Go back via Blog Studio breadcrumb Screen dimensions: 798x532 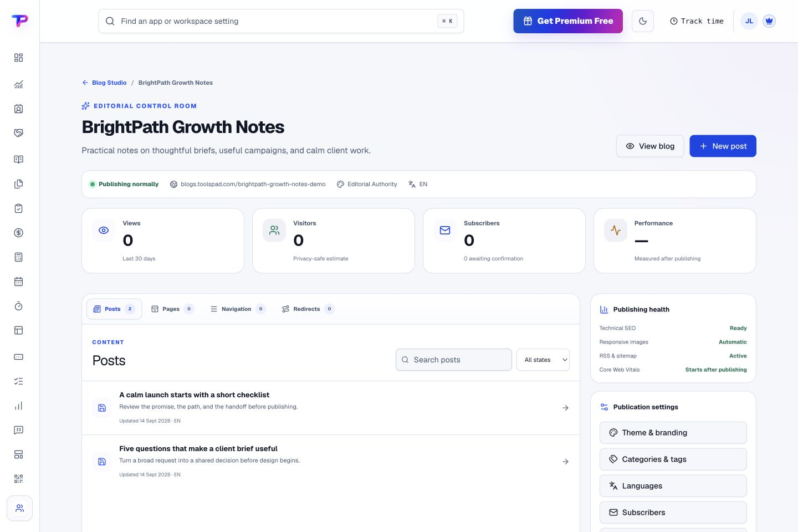[104, 83]
